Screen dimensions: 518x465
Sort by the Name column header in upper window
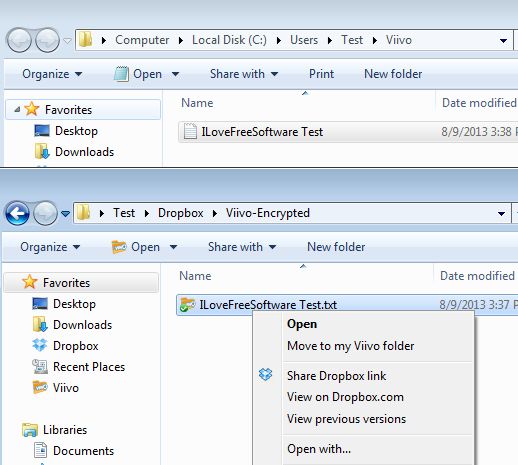(197, 103)
